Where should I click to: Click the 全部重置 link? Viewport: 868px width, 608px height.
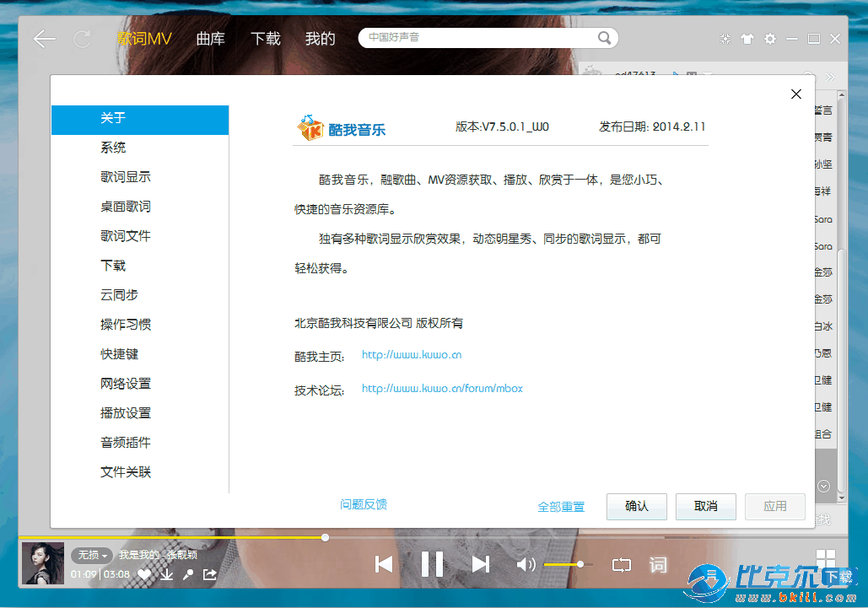[x=561, y=507]
